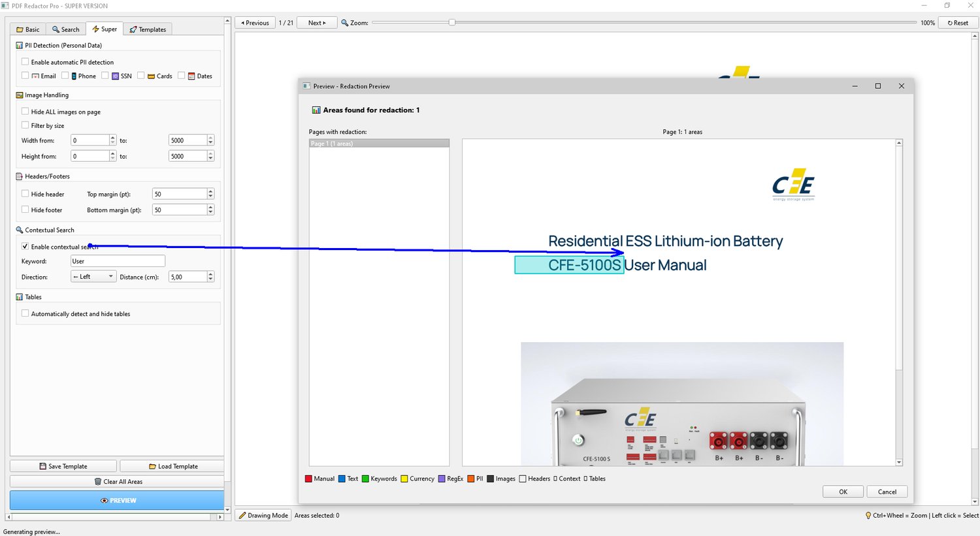Viewport: 980px width, 536px height.
Task: Switch to the Search tab
Action: pyautogui.click(x=65, y=29)
